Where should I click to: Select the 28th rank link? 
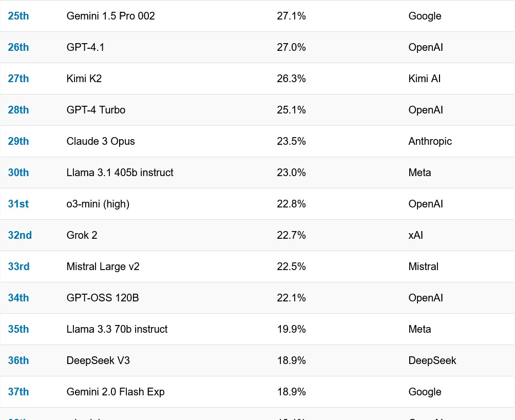tap(18, 110)
